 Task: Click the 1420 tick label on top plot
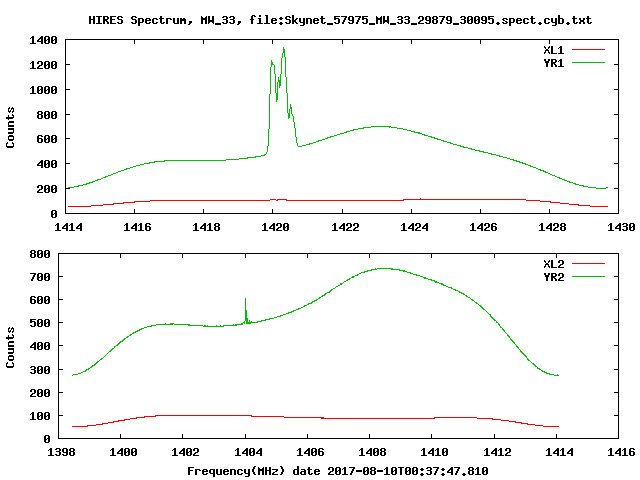(x=275, y=227)
